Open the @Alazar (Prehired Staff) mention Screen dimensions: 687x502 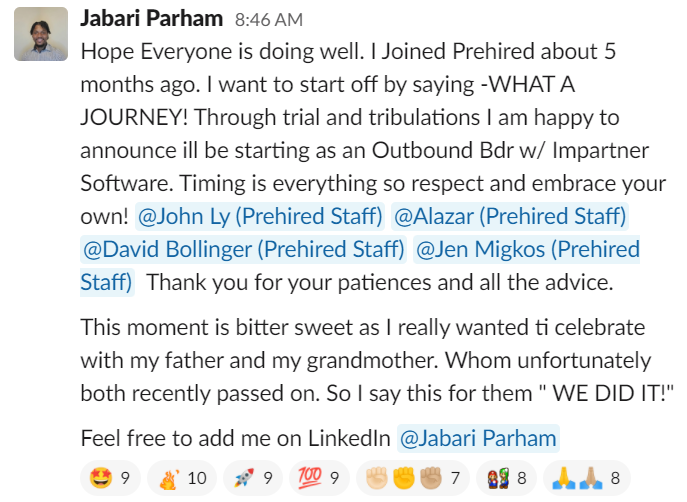coord(509,215)
